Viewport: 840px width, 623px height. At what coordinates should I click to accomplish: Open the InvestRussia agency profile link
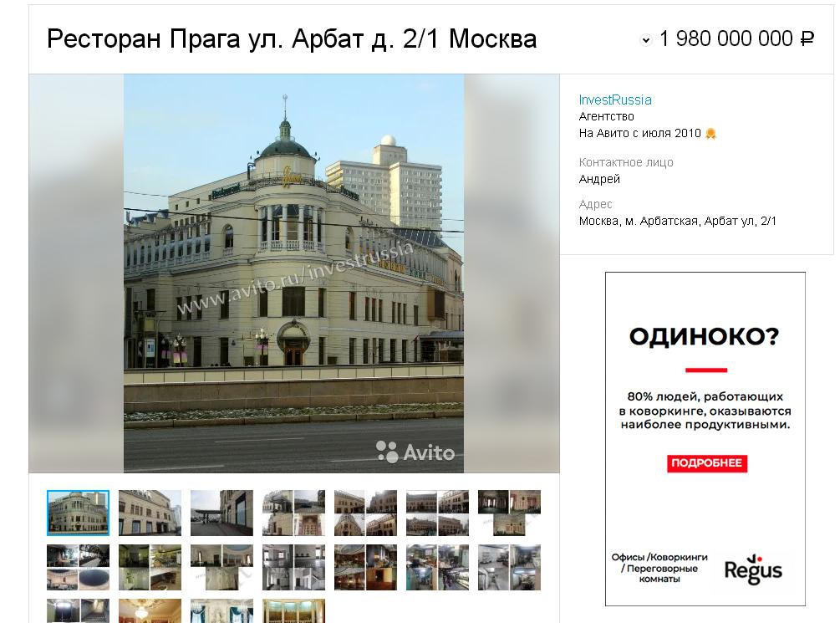pyautogui.click(x=615, y=100)
